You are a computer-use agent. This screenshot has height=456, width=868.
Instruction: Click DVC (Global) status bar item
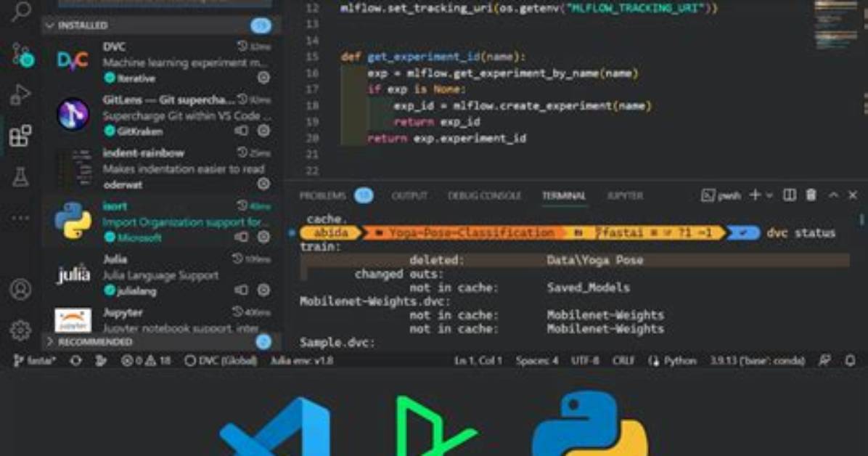pyautogui.click(x=221, y=361)
